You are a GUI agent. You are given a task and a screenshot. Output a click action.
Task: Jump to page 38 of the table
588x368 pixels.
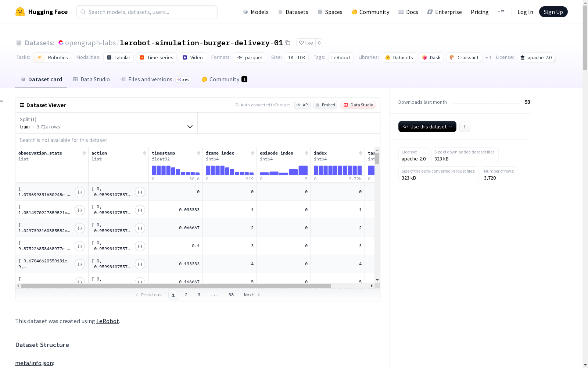click(x=231, y=295)
